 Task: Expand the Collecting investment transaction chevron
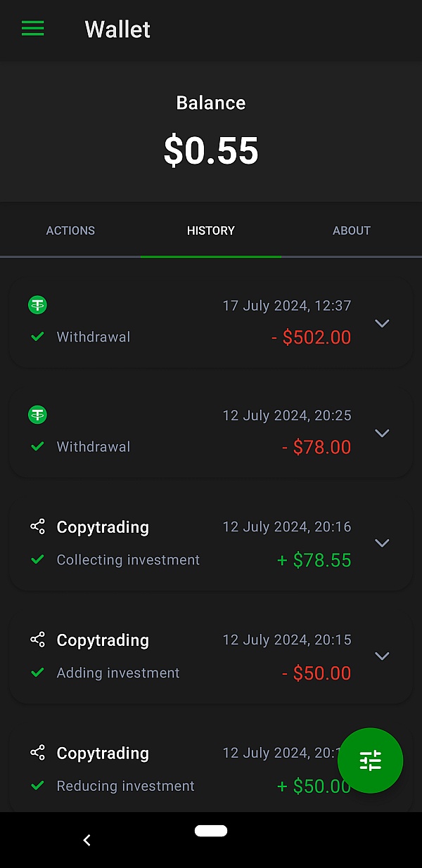tap(382, 543)
